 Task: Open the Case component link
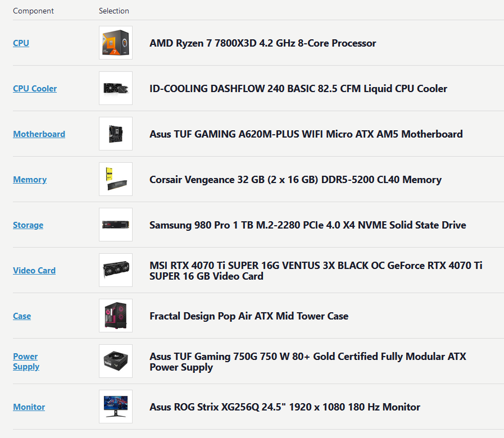[22, 316]
